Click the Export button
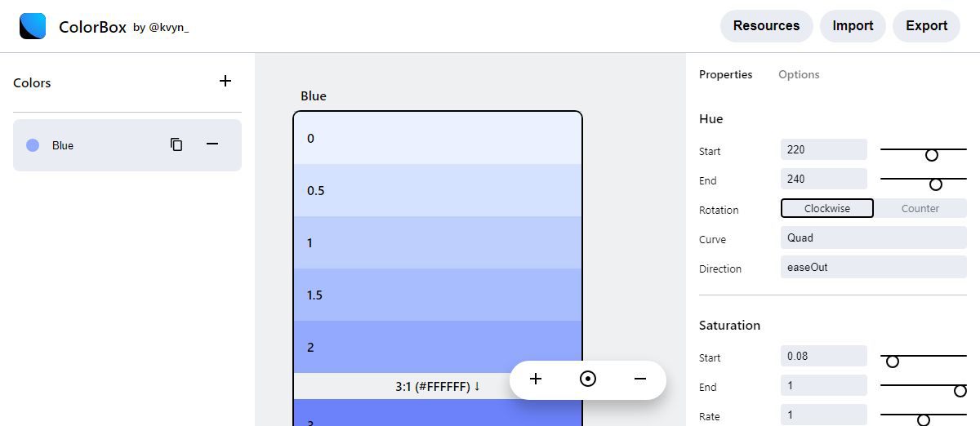The image size is (980, 426). point(926,26)
